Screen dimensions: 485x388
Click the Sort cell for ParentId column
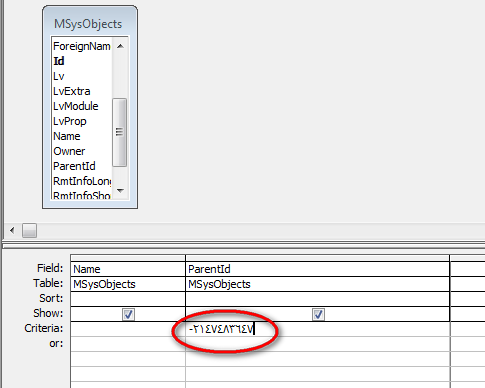click(317, 299)
